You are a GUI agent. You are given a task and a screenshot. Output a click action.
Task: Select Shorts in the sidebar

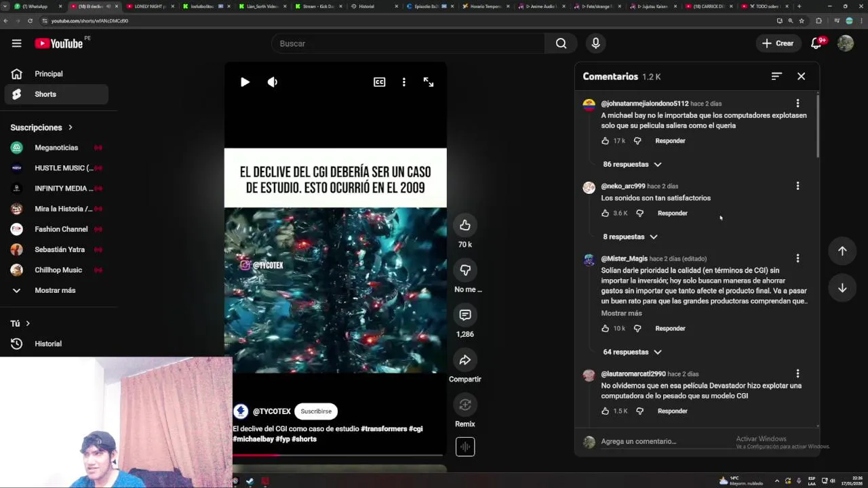[56, 94]
